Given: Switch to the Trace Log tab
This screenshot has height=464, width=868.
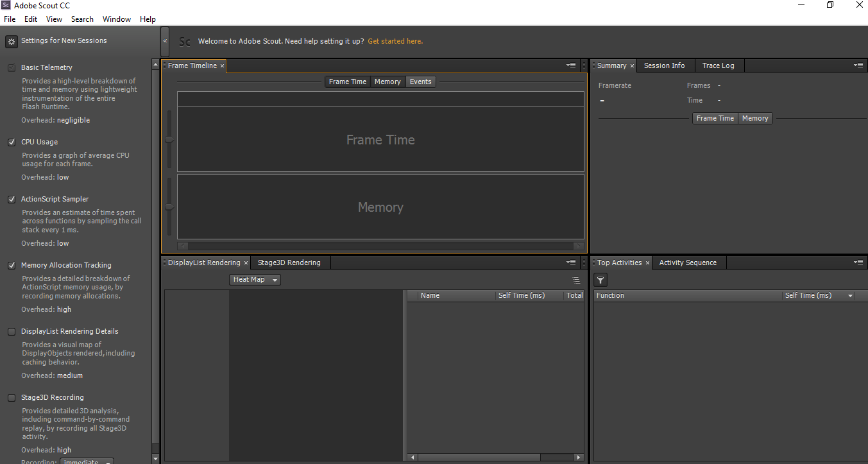Looking at the screenshot, I should (x=719, y=65).
